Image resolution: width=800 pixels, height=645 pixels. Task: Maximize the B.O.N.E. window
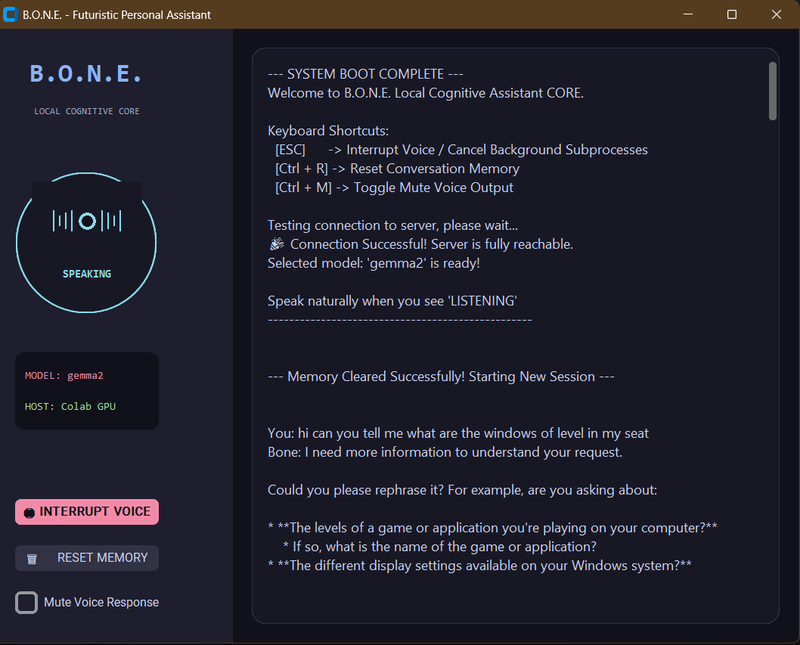click(x=732, y=14)
